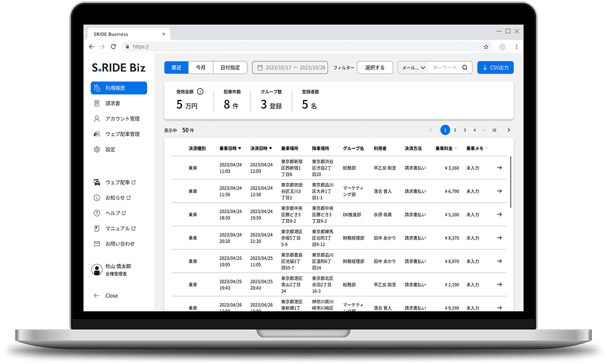Open the browser three-dot menu
Viewport: 607px width, 364px height.
click(516, 47)
